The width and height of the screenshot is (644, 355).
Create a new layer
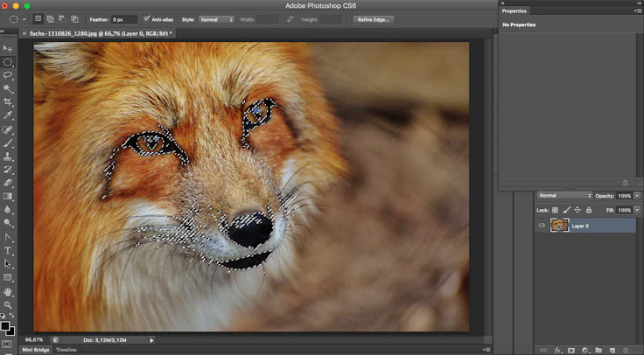pyautogui.click(x=612, y=350)
